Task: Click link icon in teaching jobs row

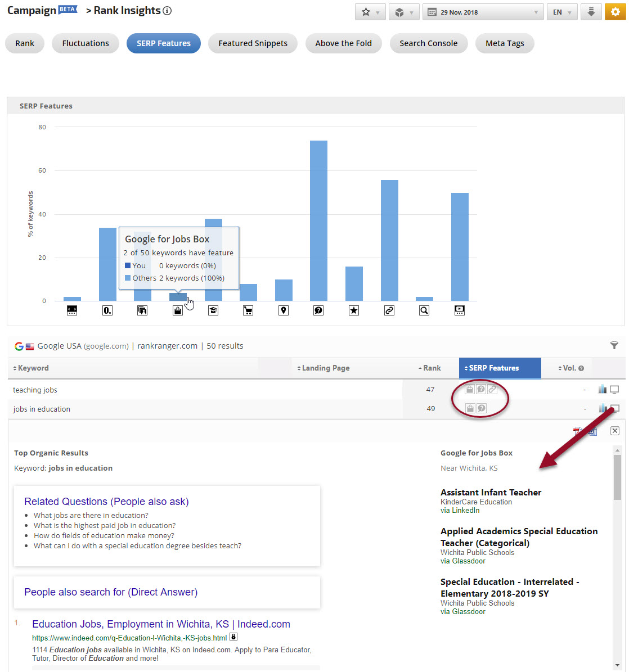Action: pyautogui.click(x=492, y=389)
